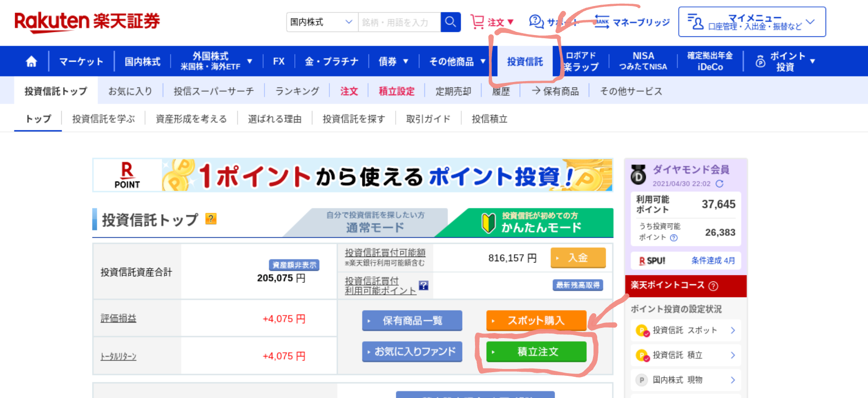This screenshot has width=868, height=398.
Task: Click the お気に入りファンド button
Action: (x=412, y=352)
